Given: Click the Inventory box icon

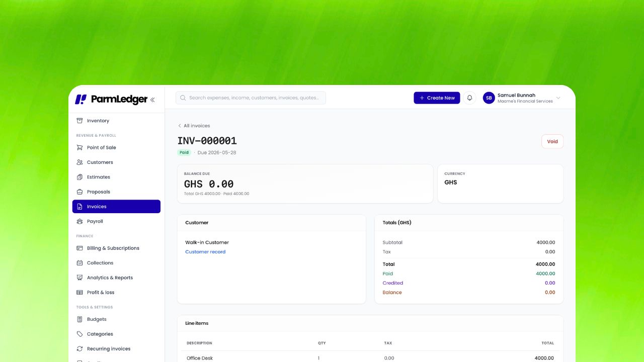Looking at the screenshot, I should 79,121.
